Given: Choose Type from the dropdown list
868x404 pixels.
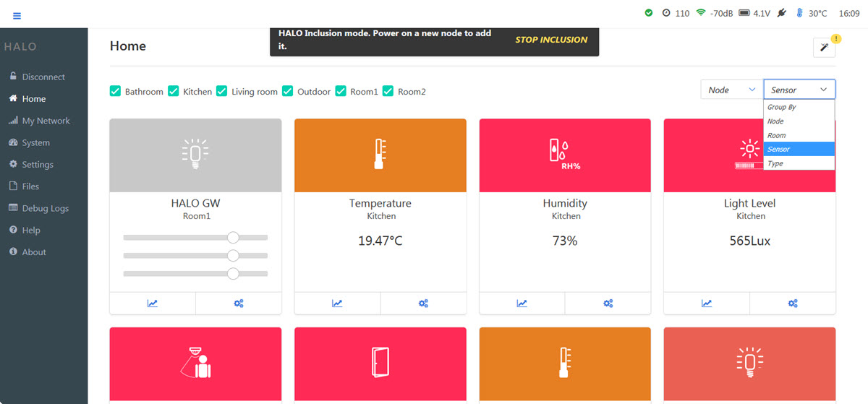Looking at the screenshot, I should 775,163.
